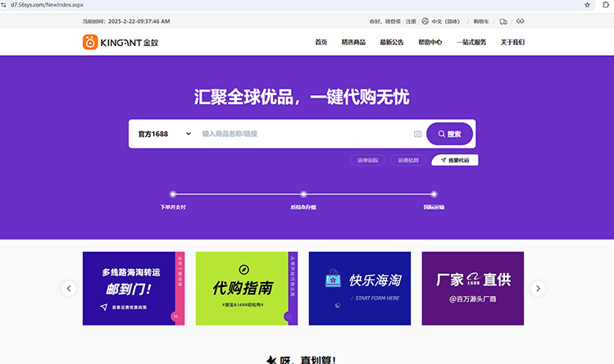This screenshot has width=614, height=364.
Task: Open the 精选商品 menu item
Action: click(x=353, y=42)
